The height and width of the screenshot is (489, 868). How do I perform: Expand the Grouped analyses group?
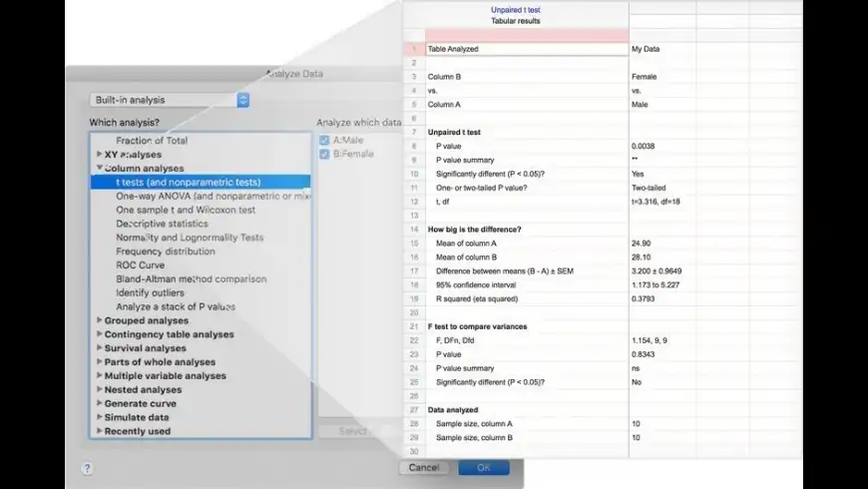click(99, 320)
